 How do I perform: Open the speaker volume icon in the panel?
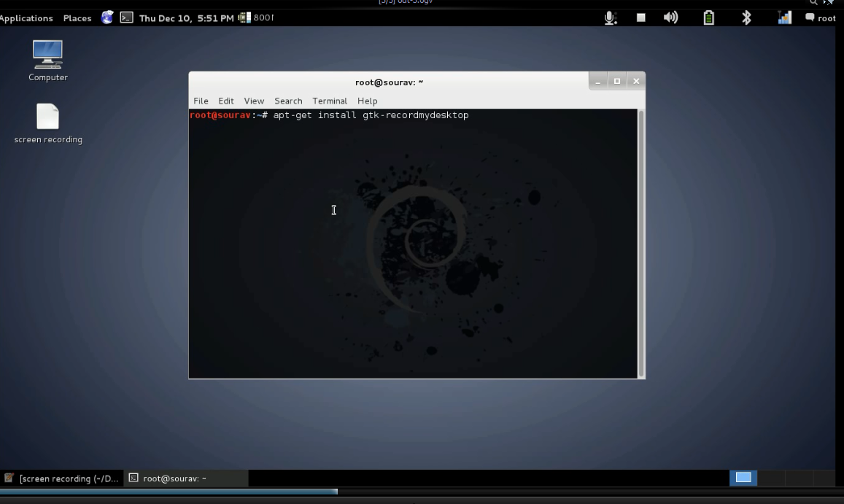click(x=670, y=17)
